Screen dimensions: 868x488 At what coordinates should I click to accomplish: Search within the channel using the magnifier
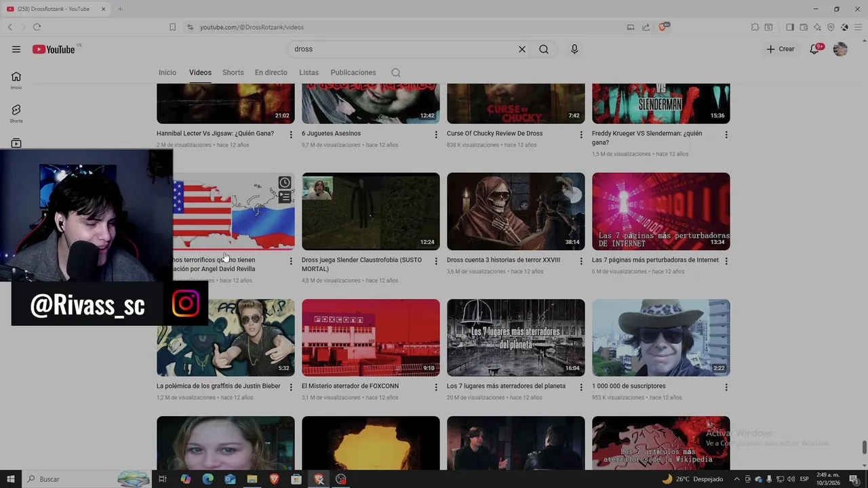point(396,73)
